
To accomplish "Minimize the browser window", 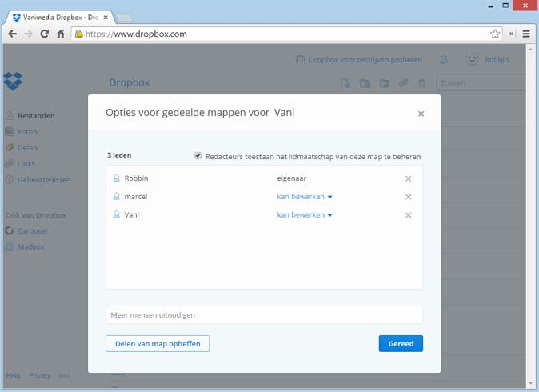I will (490, 6).
